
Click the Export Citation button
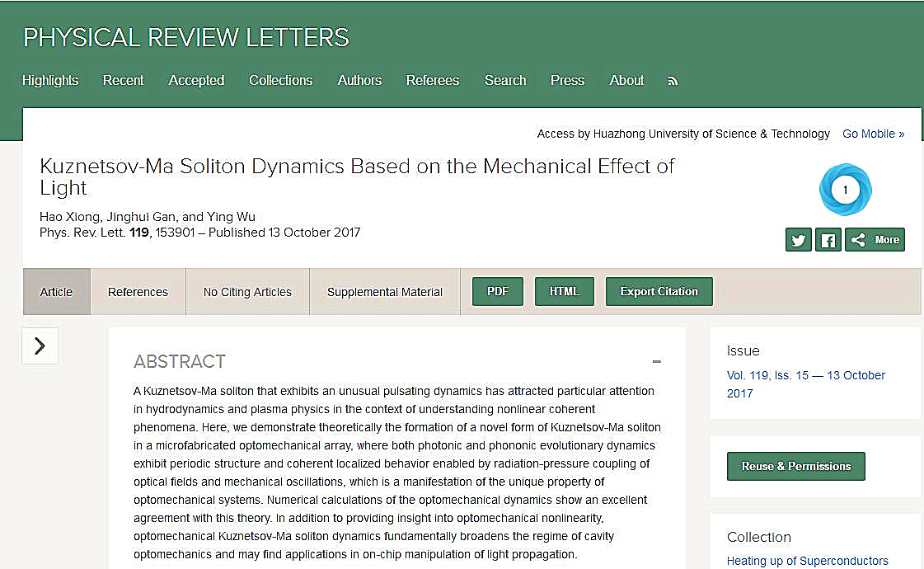click(659, 292)
